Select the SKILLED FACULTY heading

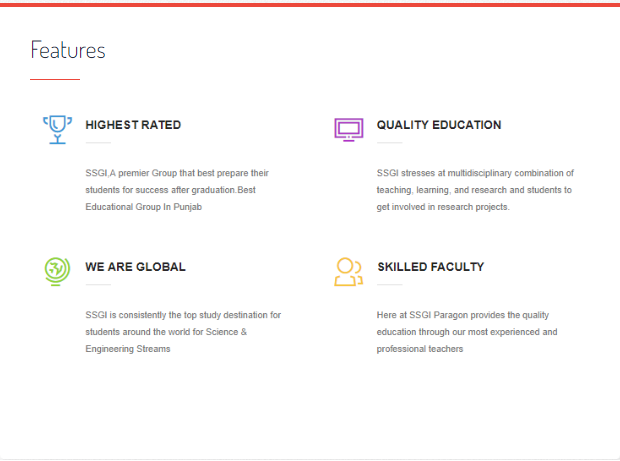pos(430,267)
